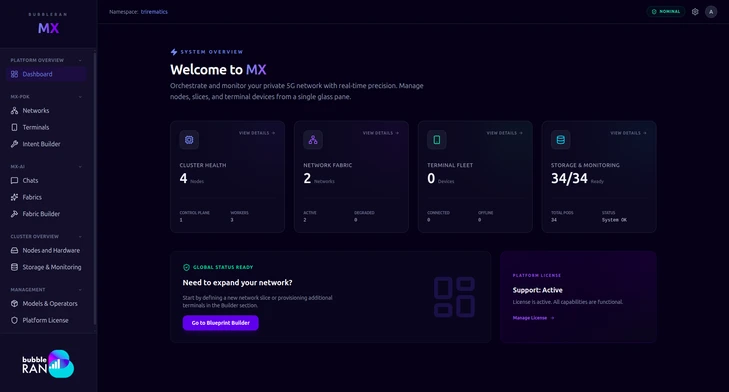Click the Fabric Builder wrench icon
The height and width of the screenshot is (392, 729).
[x=14, y=214]
